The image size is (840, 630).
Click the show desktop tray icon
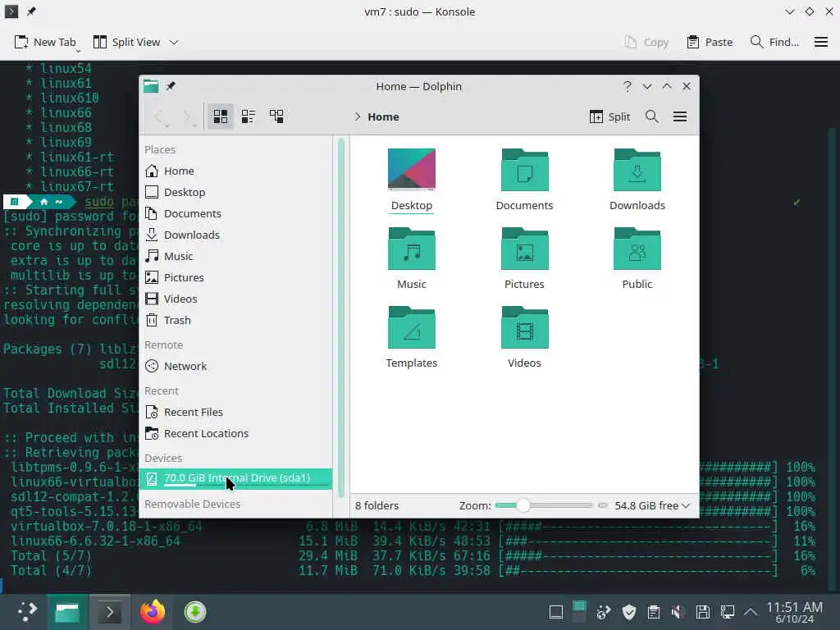click(556, 612)
